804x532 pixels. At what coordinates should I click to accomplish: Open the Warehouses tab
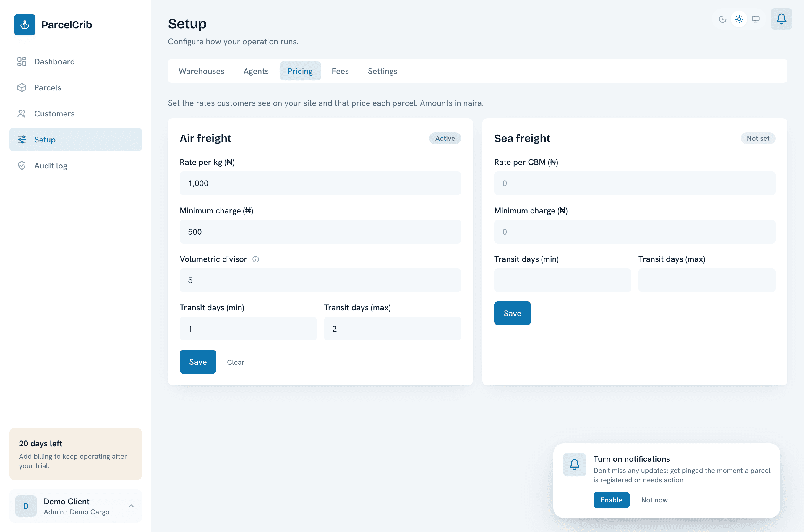(x=202, y=71)
